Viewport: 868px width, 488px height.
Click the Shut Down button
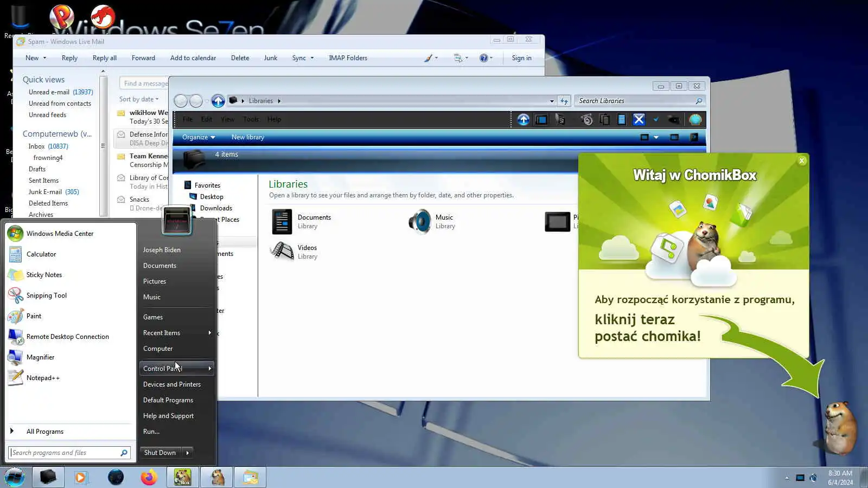[x=160, y=453]
